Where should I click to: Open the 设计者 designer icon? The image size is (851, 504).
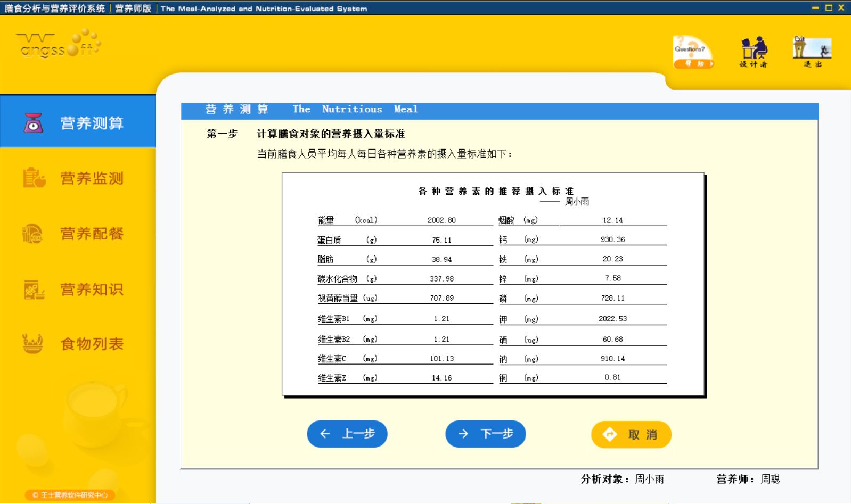(x=754, y=52)
